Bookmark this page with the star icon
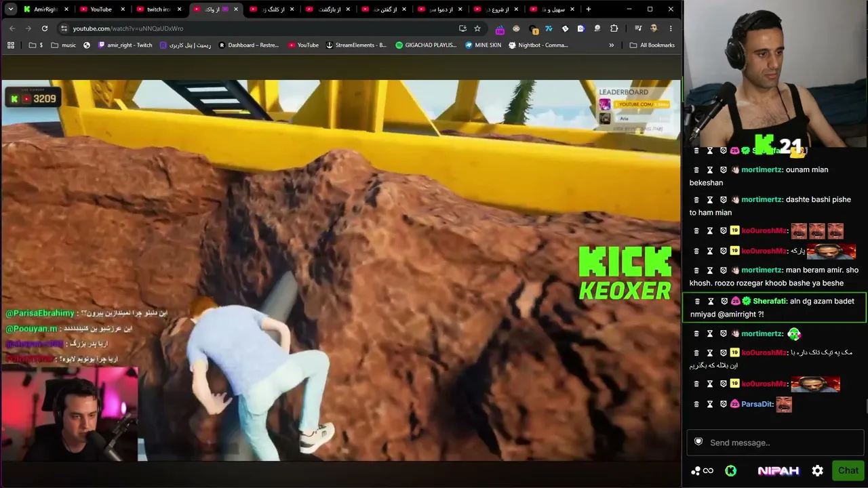Image resolution: width=868 pixels, height=488 pixels. click(x=477, y=28)
